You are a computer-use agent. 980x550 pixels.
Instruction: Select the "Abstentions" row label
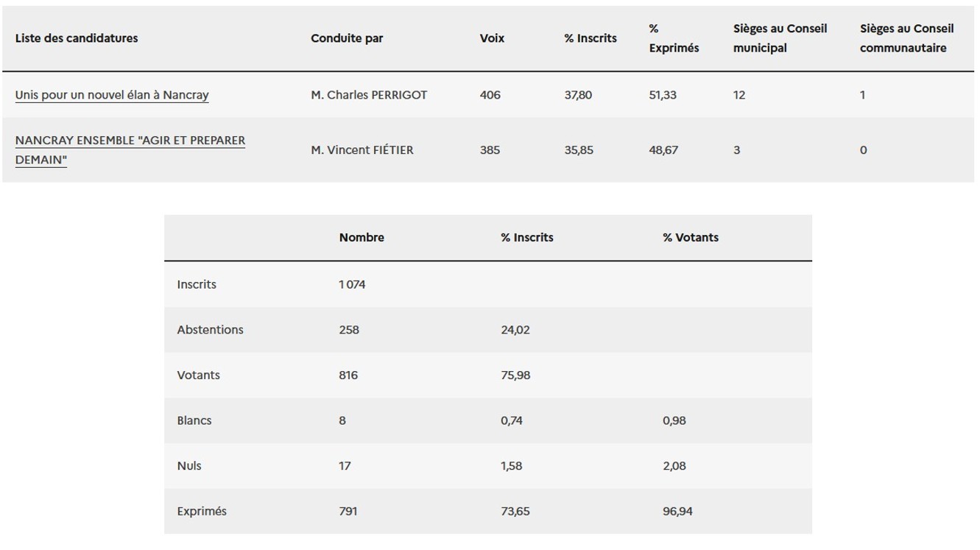(x=210, y=330)
